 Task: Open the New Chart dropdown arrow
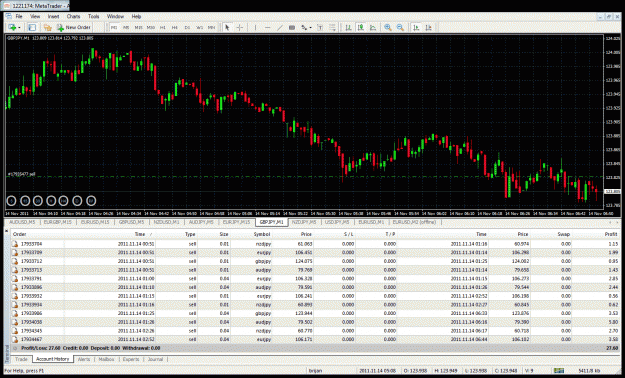pos(19,28)
